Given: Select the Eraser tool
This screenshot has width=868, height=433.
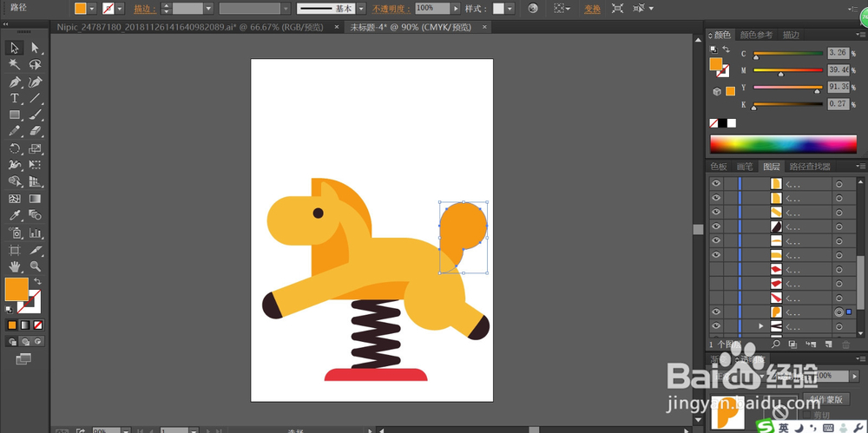Looking at the screenshot, I should pyautogui.click(x=35, y=132).
